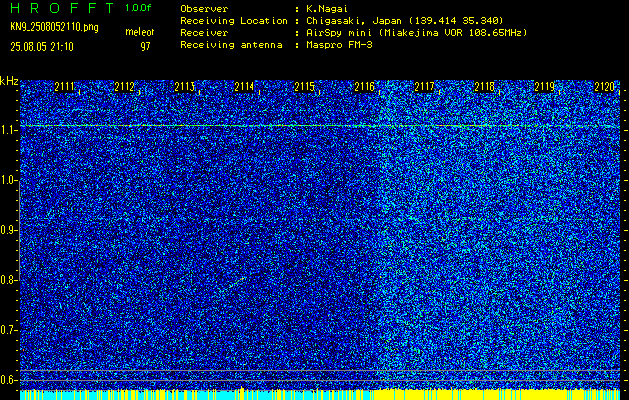Click the 2119 time marker
Image resolution: width=629 pixels, height=400 pixels.
pos(544,87)
